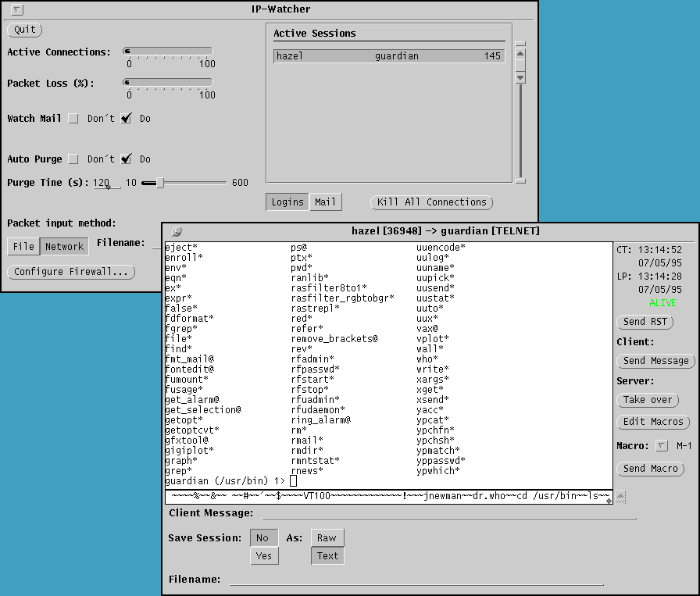Click Send Message to client
The image size is (700, 596).
pos(655,361)
